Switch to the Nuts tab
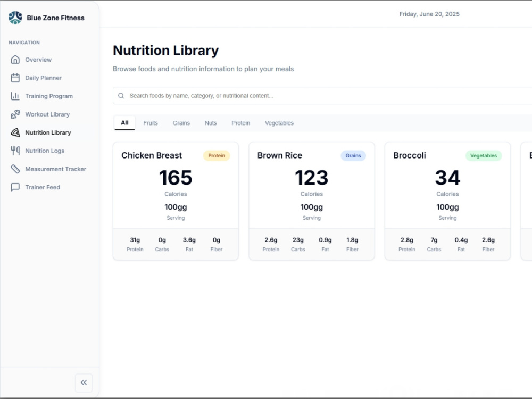Image resolution: width=532 pixels, height=399 pixels. point(211,123)
